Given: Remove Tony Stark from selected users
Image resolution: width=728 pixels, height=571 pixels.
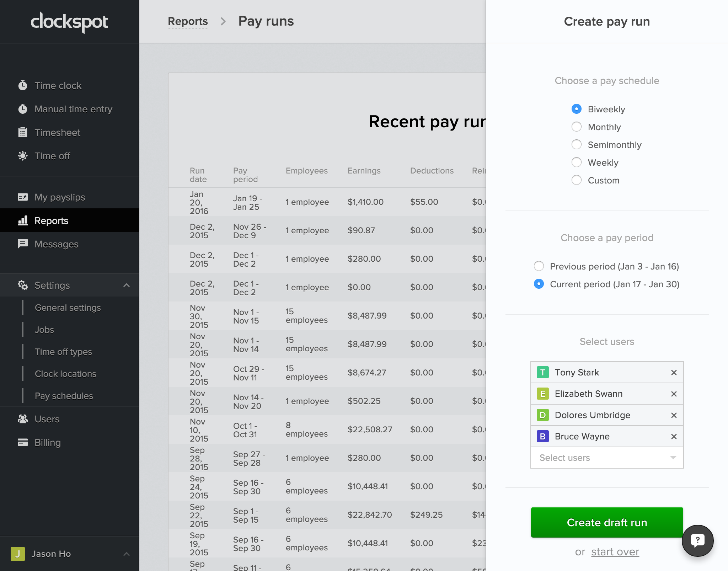Looking at the screenshot, I should pos(674,373).
